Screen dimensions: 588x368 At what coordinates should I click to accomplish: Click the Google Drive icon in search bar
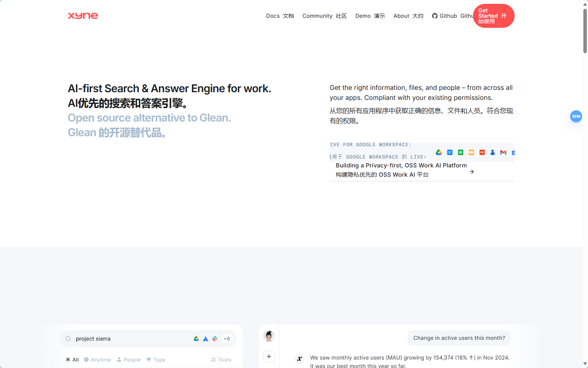click(x=196, y=339)
